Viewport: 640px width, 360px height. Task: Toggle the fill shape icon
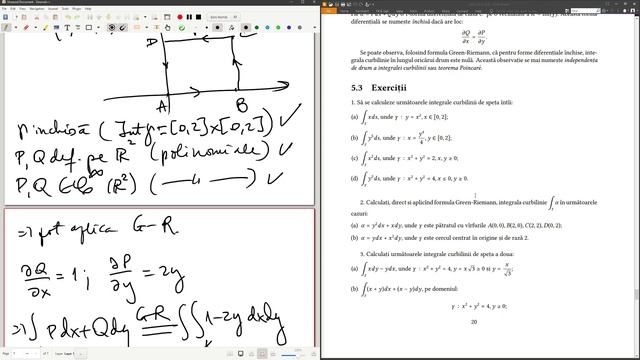231,28
